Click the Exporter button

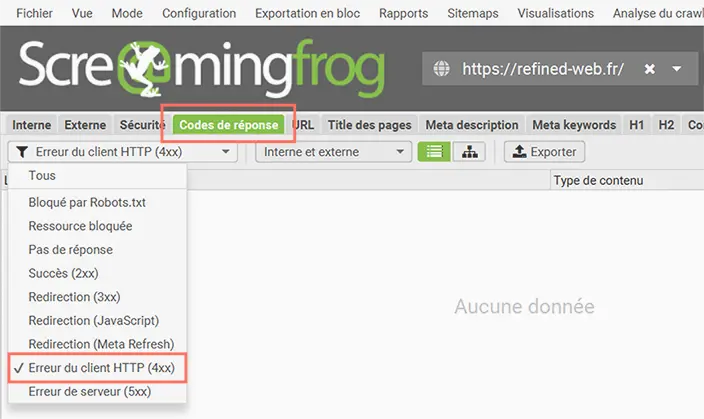tap(544, 152)
